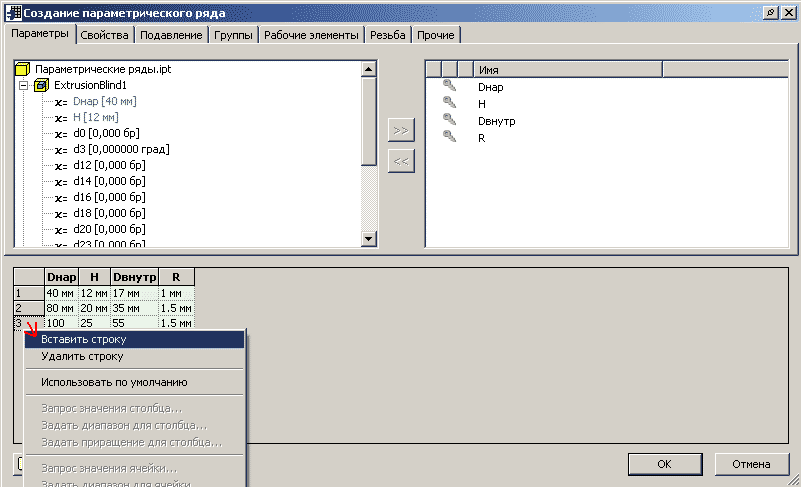
Task: Click the 17 мм cell in row 1
Action: 134,293
